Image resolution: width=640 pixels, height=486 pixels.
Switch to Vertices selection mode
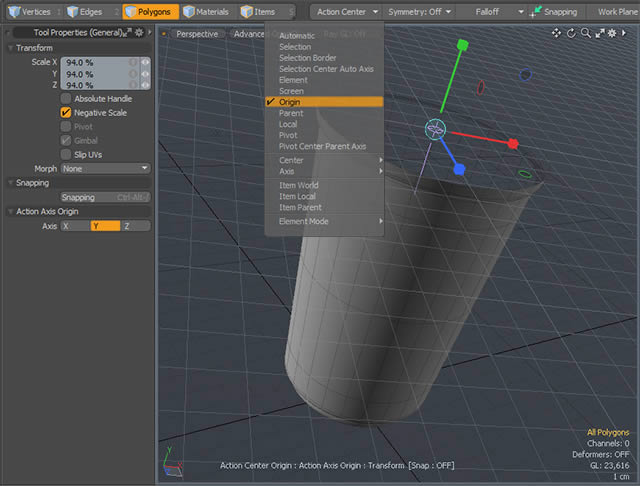coord(30,12)
